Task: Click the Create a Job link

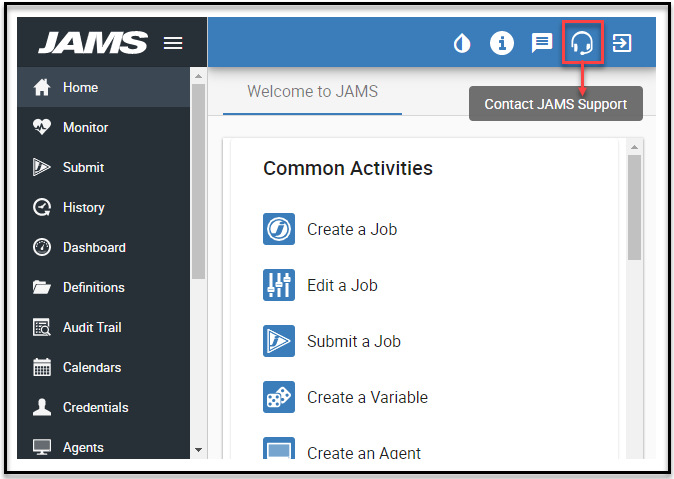Action: pos(352,229)
